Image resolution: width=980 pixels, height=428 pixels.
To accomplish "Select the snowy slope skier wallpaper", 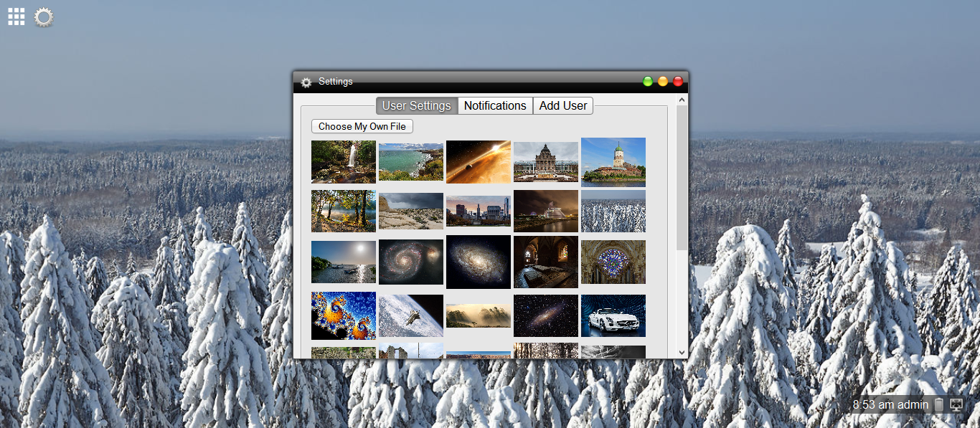I will coord(410,315).
